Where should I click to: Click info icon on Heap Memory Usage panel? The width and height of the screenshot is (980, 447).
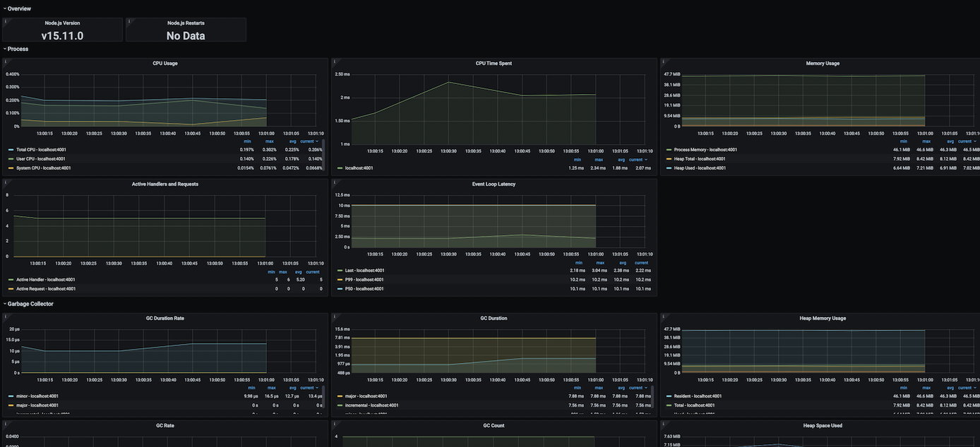(664, 316)
